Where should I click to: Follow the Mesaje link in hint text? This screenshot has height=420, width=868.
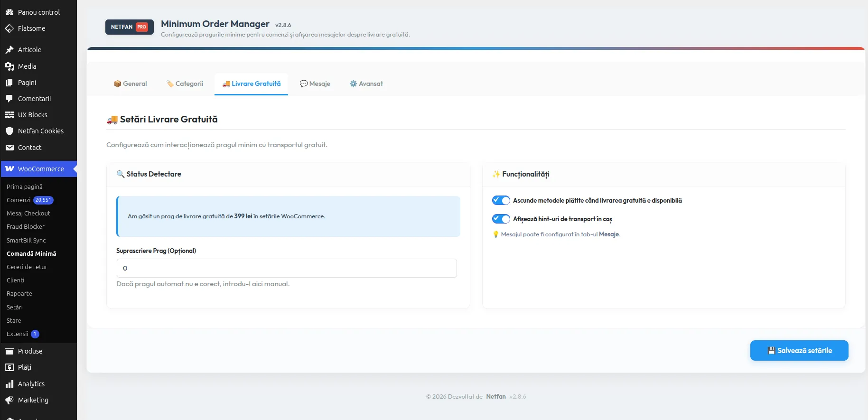coord(609,234)
